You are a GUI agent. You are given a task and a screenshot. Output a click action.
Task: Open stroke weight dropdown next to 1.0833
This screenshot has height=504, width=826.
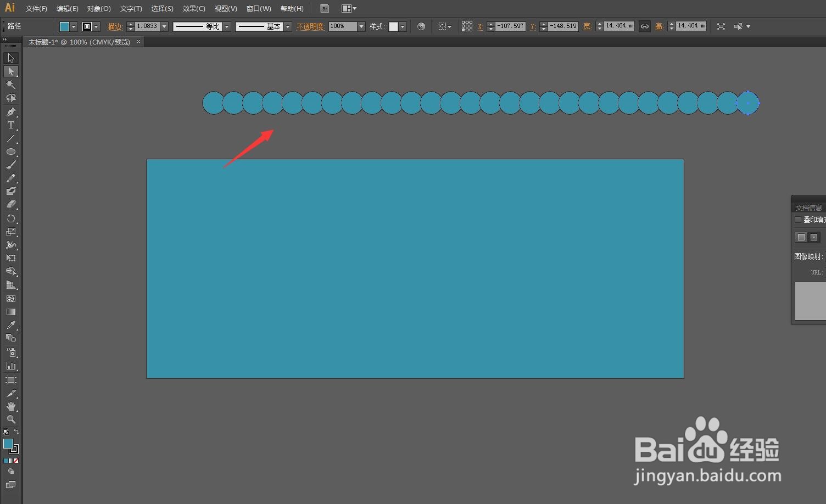164,26
